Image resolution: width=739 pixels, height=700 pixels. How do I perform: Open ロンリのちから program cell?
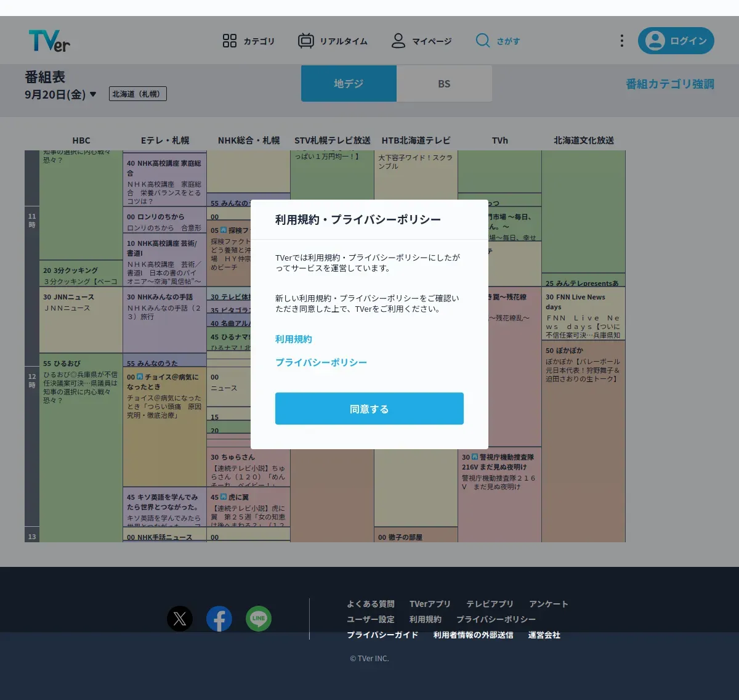[165, 220]
